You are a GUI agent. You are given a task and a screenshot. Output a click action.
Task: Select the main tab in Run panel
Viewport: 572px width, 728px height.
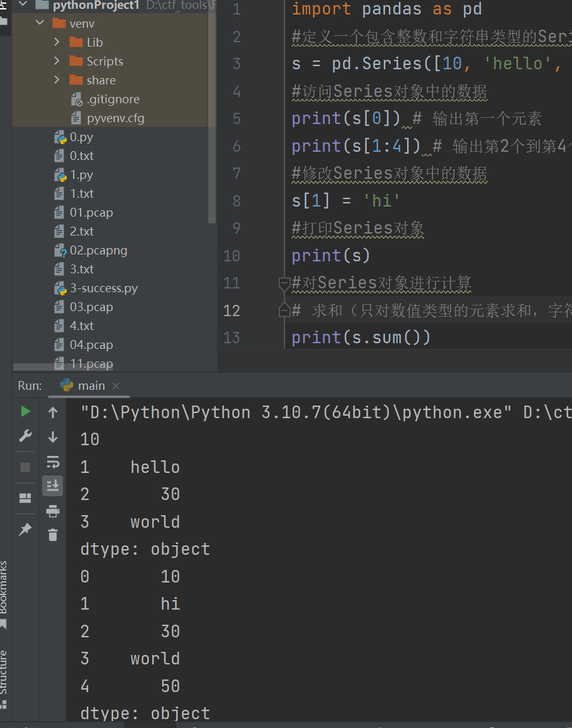[x=91, y=385]
